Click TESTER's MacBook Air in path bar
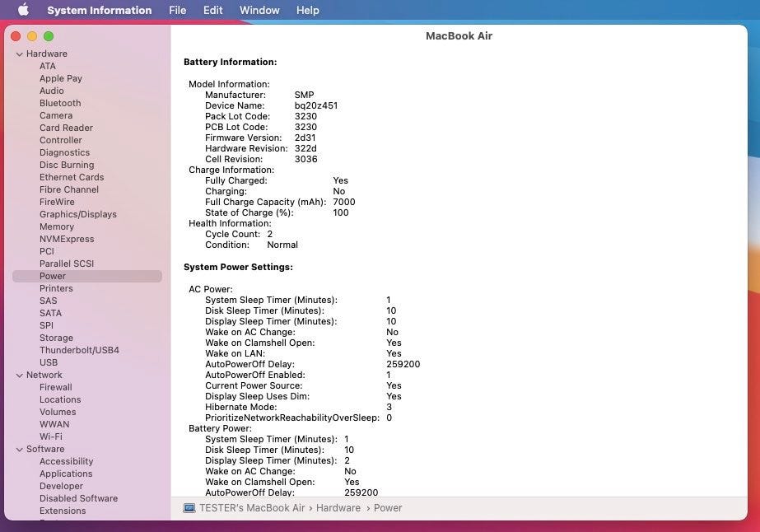Viewport: 760px width, 532px height. [252, 508]
